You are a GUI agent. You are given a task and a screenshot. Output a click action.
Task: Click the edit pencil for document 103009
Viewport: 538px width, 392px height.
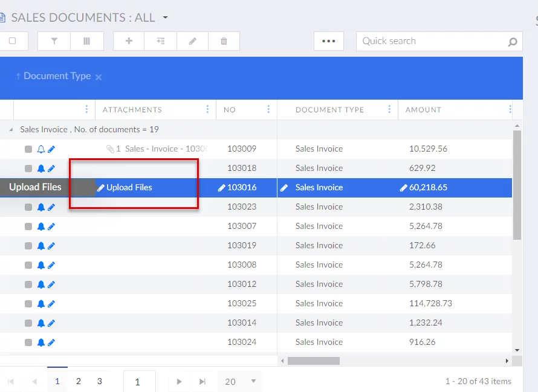pyautogui.click(x=51, y=149)
